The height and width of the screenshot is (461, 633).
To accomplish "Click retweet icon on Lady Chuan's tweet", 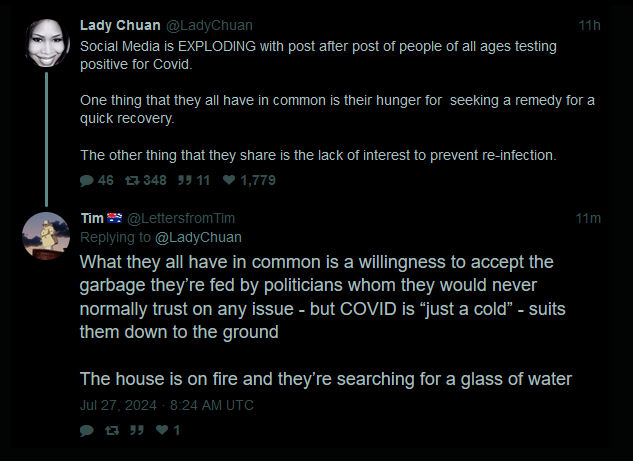I will coord(130,181).
